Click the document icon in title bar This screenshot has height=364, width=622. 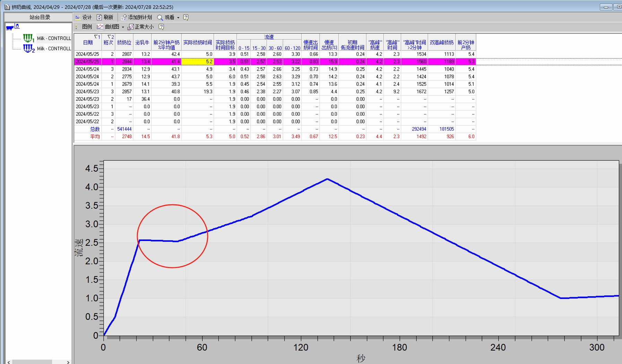(7, 7)
